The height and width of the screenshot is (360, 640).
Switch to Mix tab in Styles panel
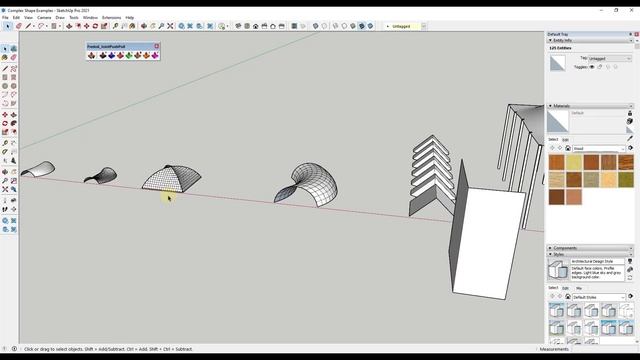point(579,288)
